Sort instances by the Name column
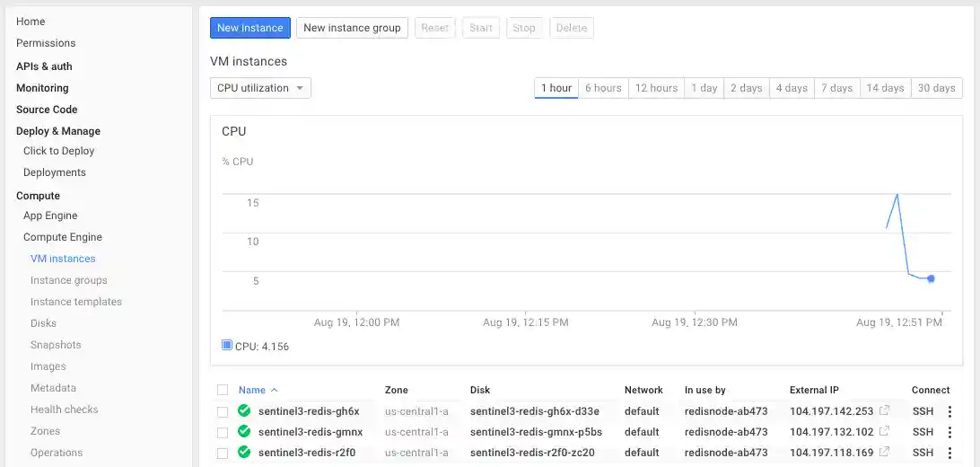The height and width of the screenshot is (467, 980). pyautogui.click(x=252, y=390)
